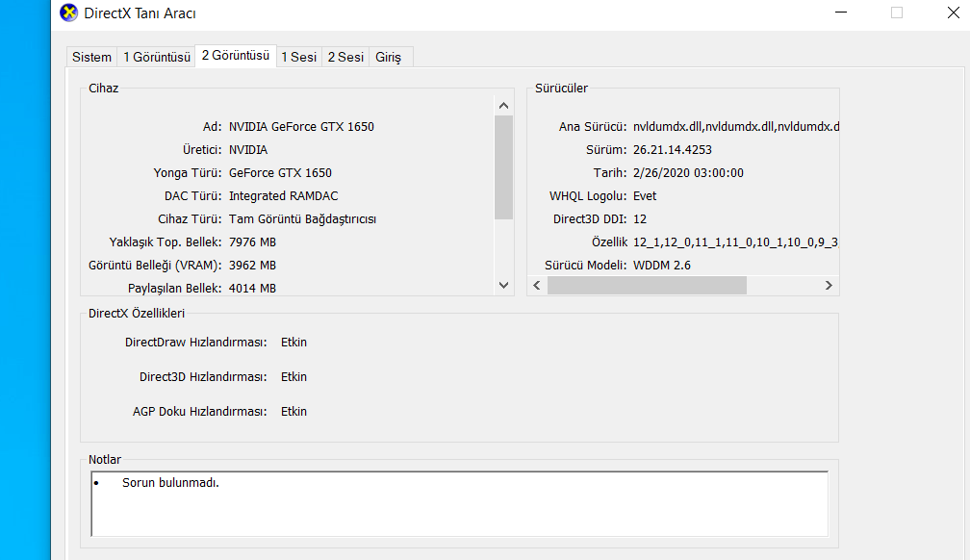Select the text 'Sorun bulunmadı.'

click(170, 483)
